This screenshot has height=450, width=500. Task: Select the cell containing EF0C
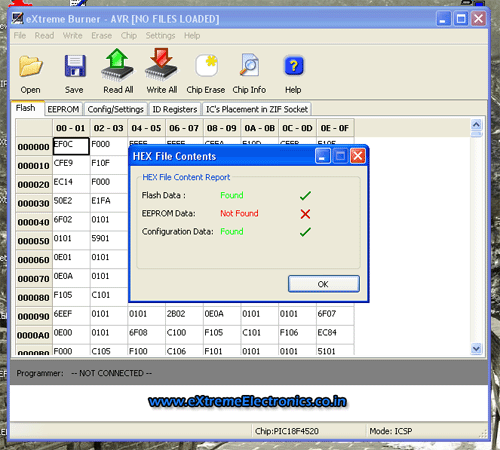click(71, 146)
